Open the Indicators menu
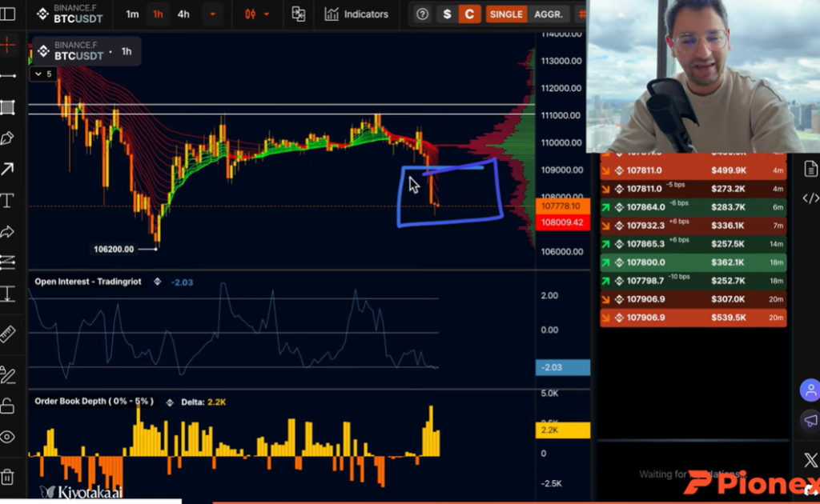Viewport: 820px width, 504px height. [356, 14]
